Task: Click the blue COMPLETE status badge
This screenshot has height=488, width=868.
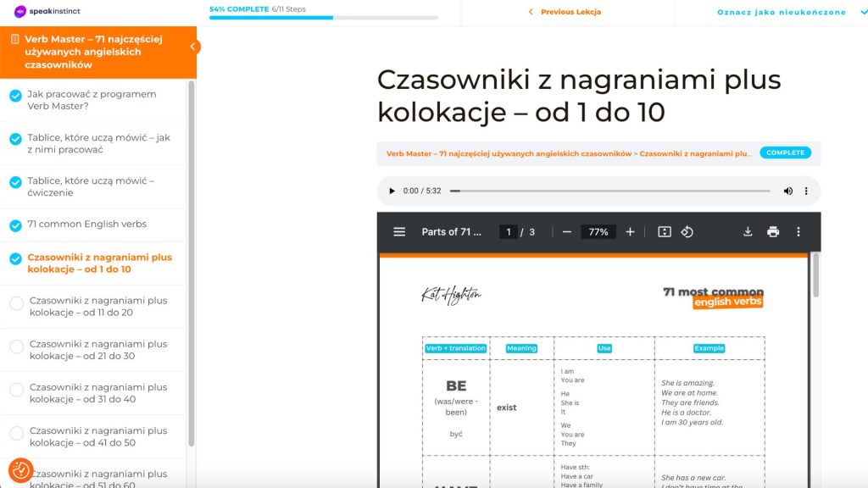Action: pyautogui.click(x=785, y=152)
